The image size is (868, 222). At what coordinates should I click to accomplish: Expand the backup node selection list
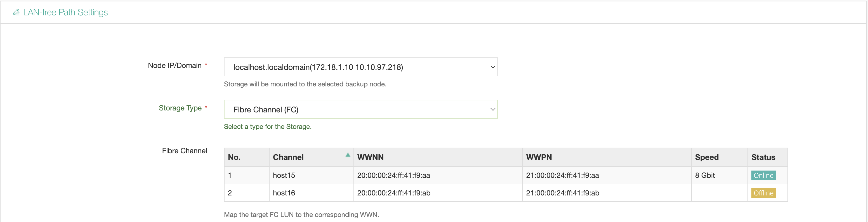[x=360, y=67]
